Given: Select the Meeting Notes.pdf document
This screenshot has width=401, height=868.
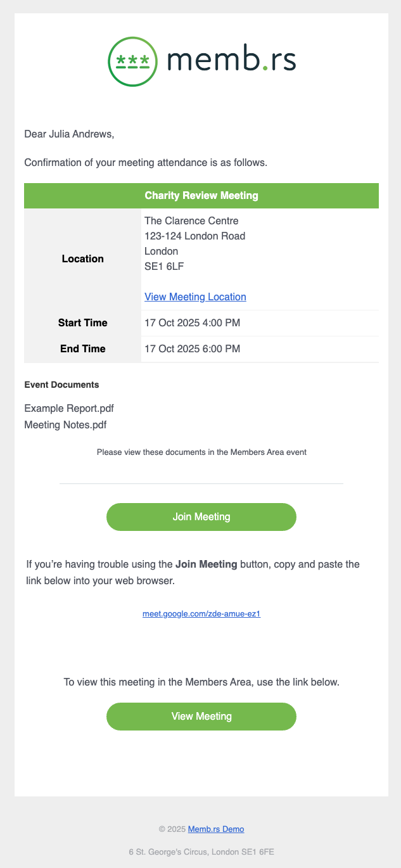Looking at the screenshot, I should coord(65,424).
